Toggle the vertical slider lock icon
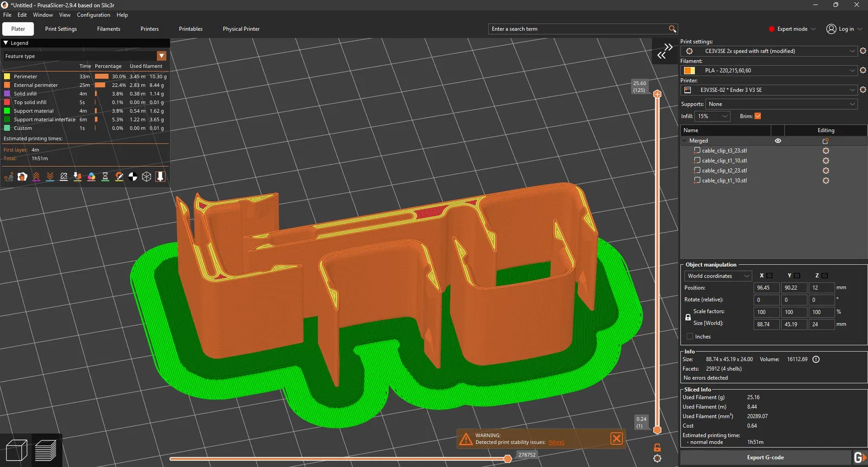 coord(657,447)
